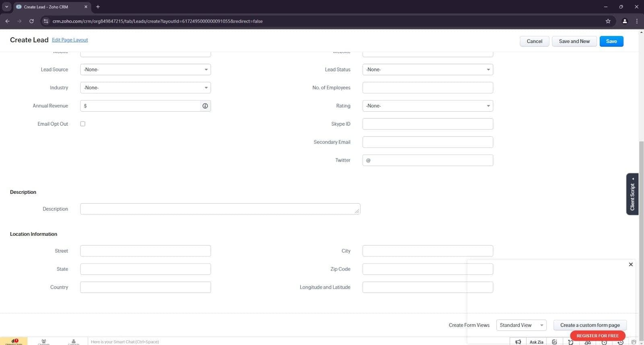The image size is (644, 345).
Task: Expand the Rating dropdown
Action: point(427,106)
